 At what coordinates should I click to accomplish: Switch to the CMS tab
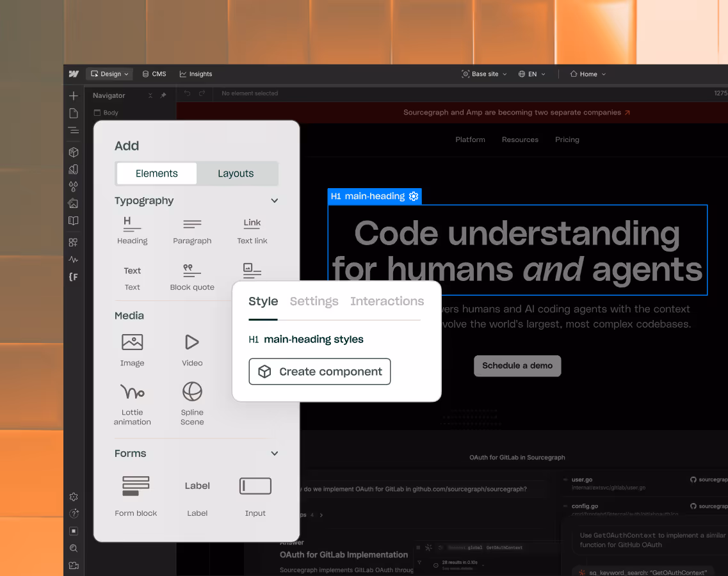tap(154, 74)
